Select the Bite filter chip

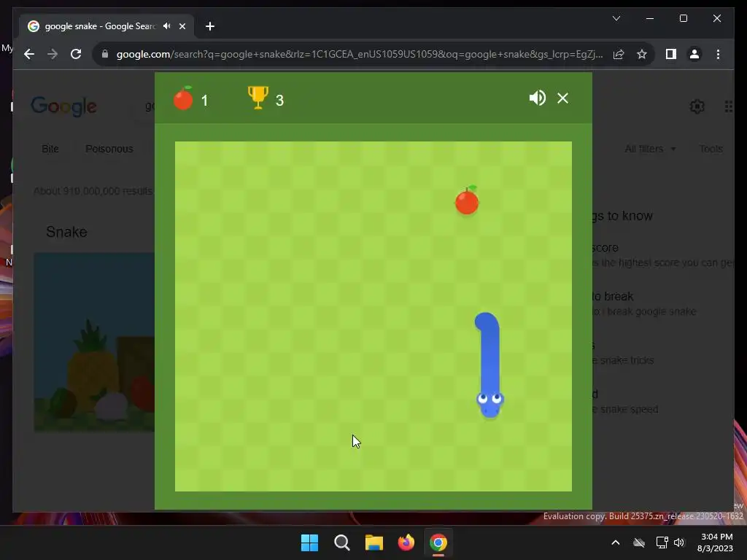[x=50, y=149]
